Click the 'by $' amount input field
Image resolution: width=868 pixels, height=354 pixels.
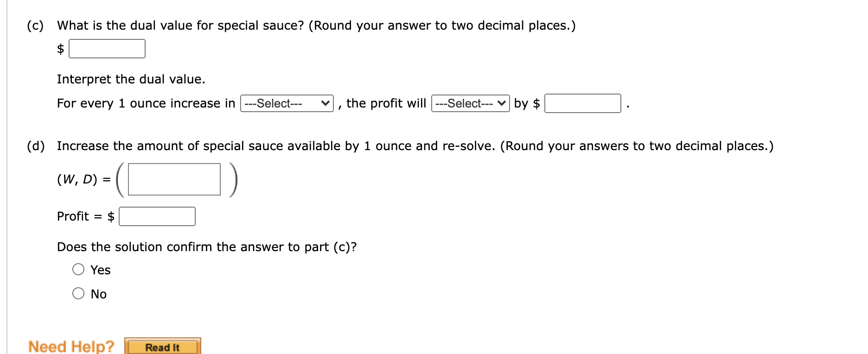(x=583, y=104)
